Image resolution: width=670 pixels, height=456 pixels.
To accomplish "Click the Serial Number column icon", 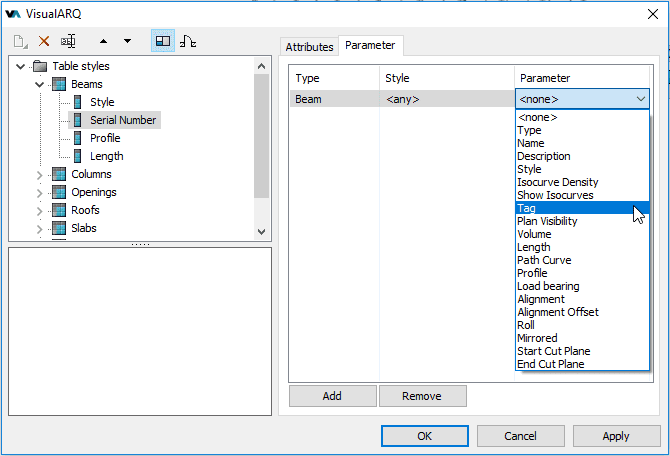I will (77, 120).
